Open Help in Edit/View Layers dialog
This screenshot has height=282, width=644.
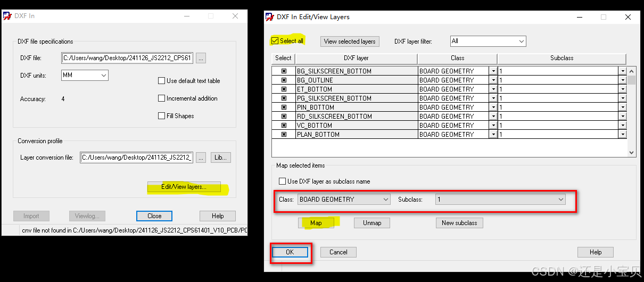tap(596, 252)
